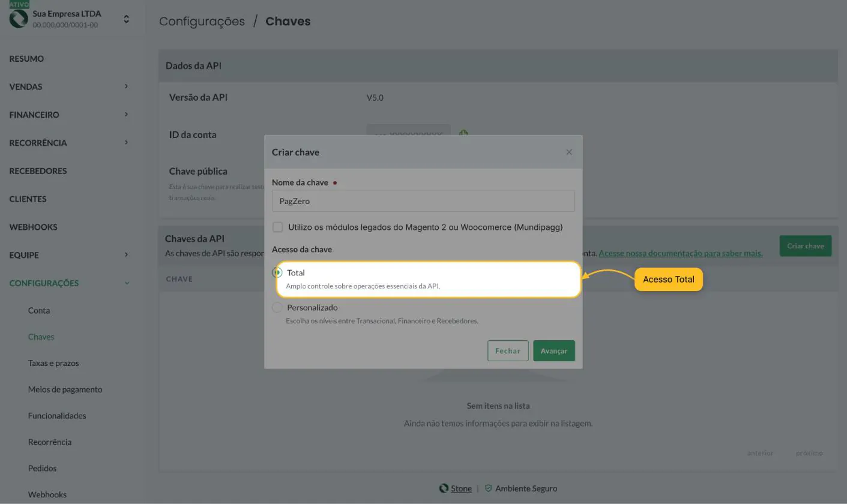This screenshot has height=504, width=847.
Task: Open the company switcher arrows
Action: pyautogui.click(x=126, y=19)
